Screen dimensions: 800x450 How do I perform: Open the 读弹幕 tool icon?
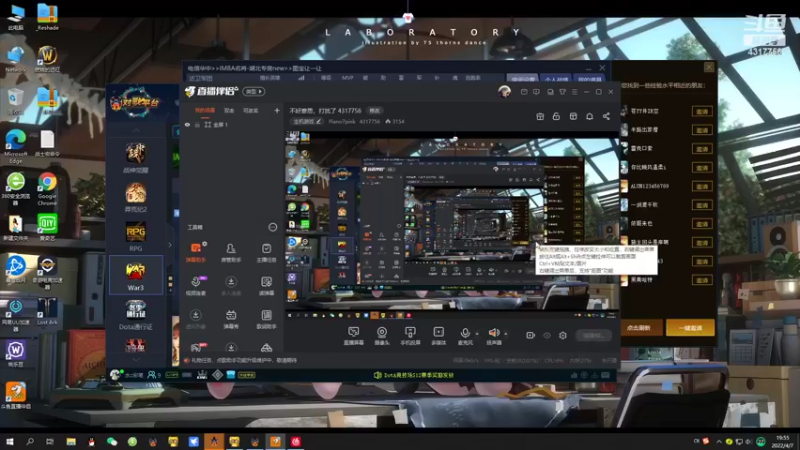[x=266, y=286]
